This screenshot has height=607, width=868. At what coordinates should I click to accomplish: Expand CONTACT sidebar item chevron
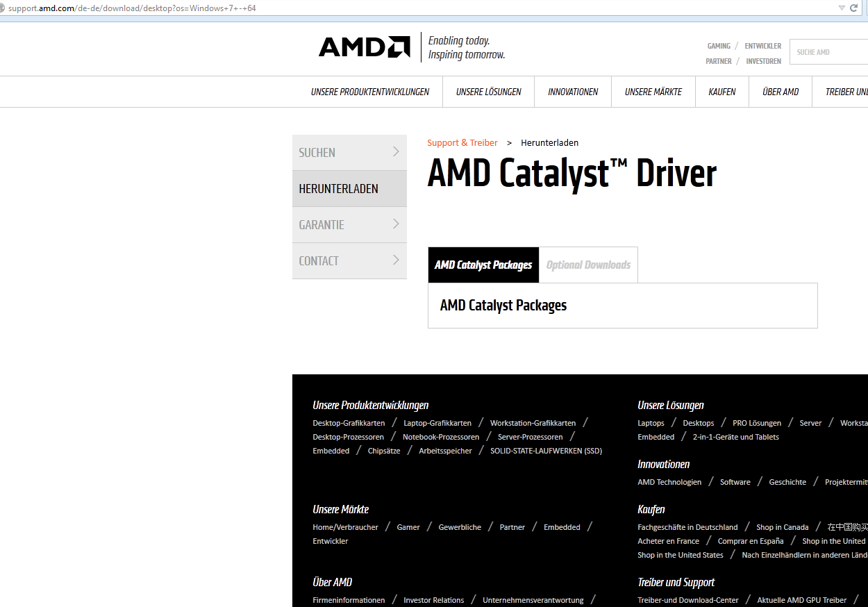pos(396,260)
